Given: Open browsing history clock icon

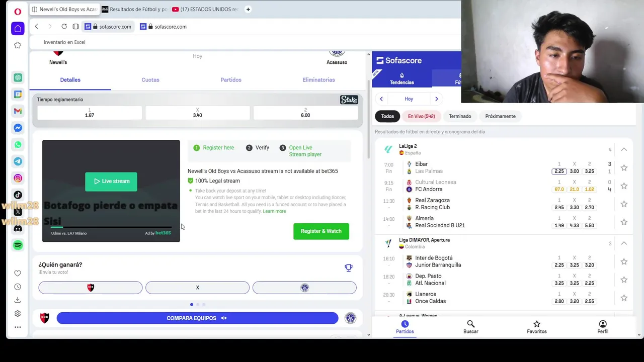Looking at the screenshot, I should (18, 287).
